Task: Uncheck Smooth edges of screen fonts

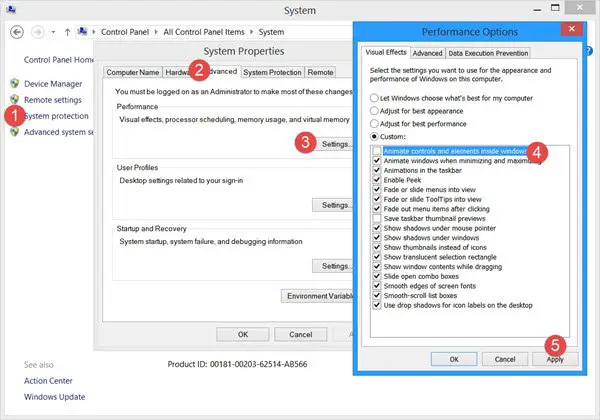Action: coord(377,286)
